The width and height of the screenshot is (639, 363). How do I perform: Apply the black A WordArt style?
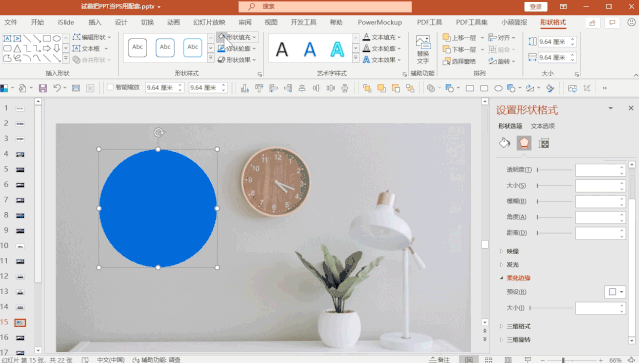click(x=282, y=50)
